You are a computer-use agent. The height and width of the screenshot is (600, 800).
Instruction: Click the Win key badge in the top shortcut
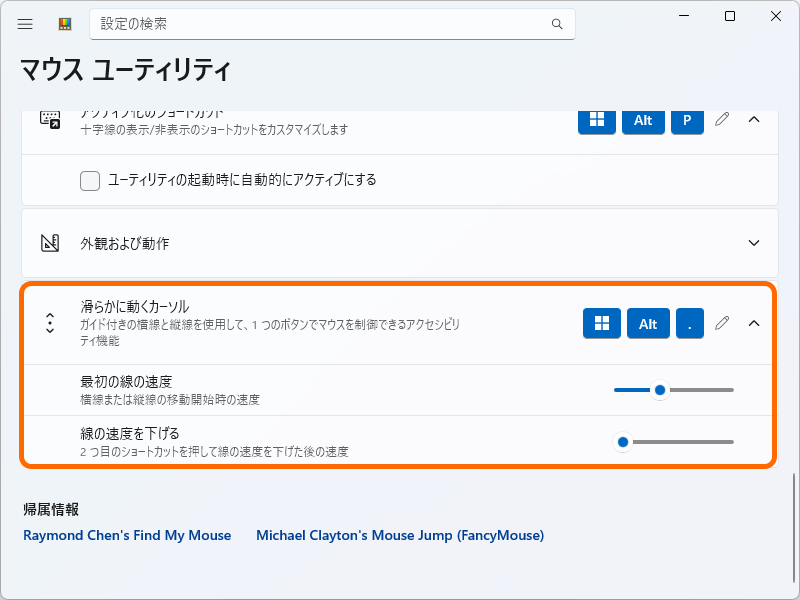pos(596,119)
